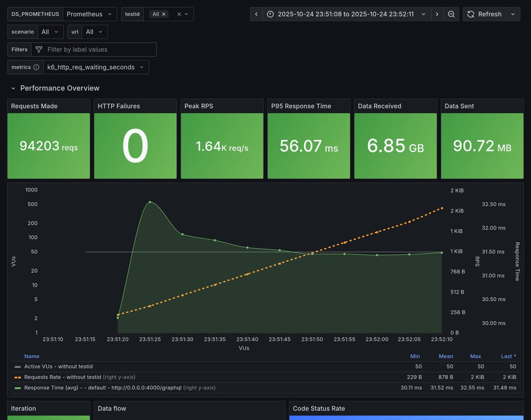
Task: Click the Refresh button
Action: coord(484,14)
